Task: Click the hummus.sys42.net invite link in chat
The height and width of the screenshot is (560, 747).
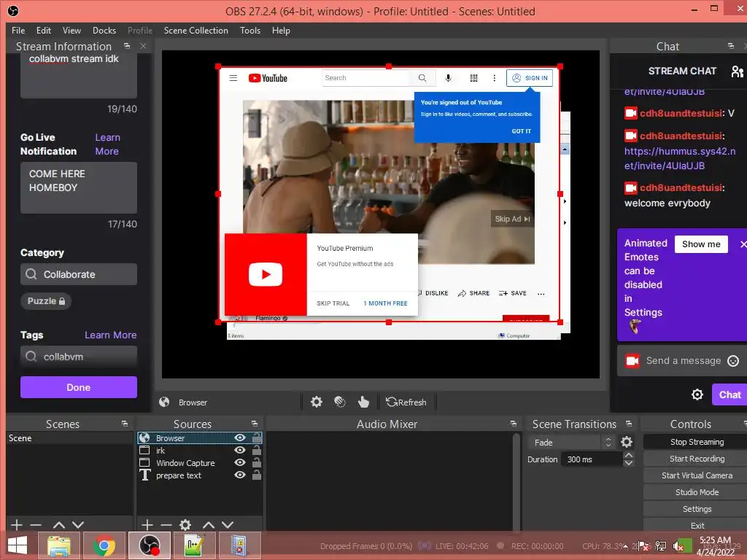Action: pyautogui.click(x=680, y=158)
